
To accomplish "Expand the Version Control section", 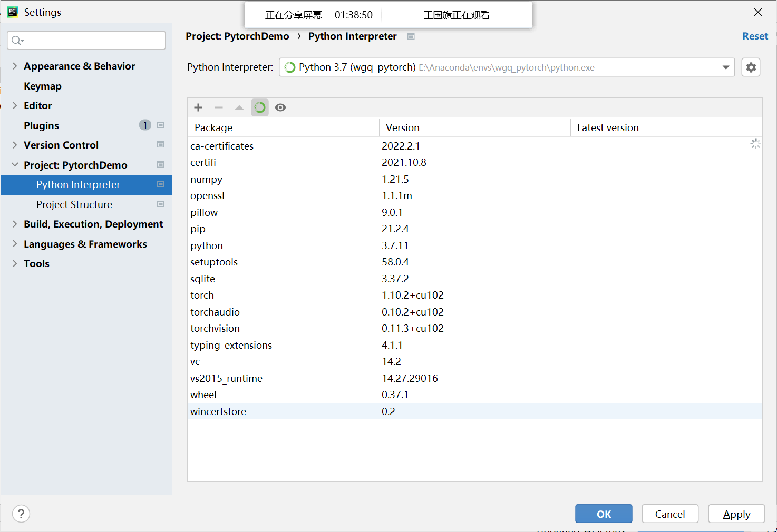I will tap(15, 145).
